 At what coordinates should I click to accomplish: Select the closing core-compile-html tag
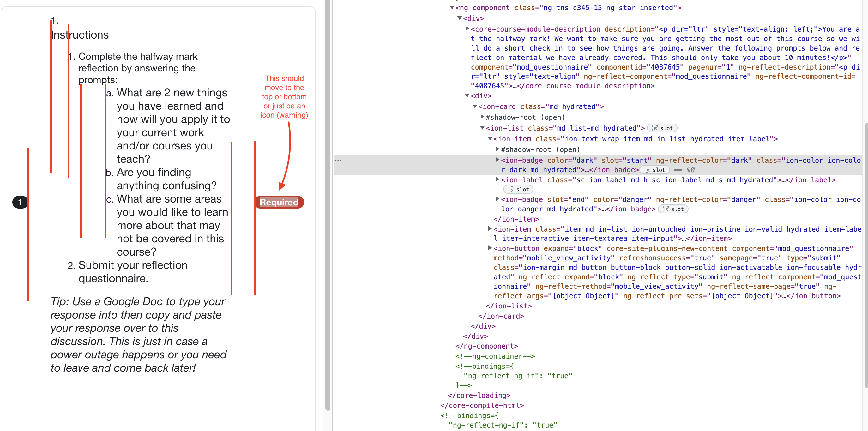coord(482,405)
